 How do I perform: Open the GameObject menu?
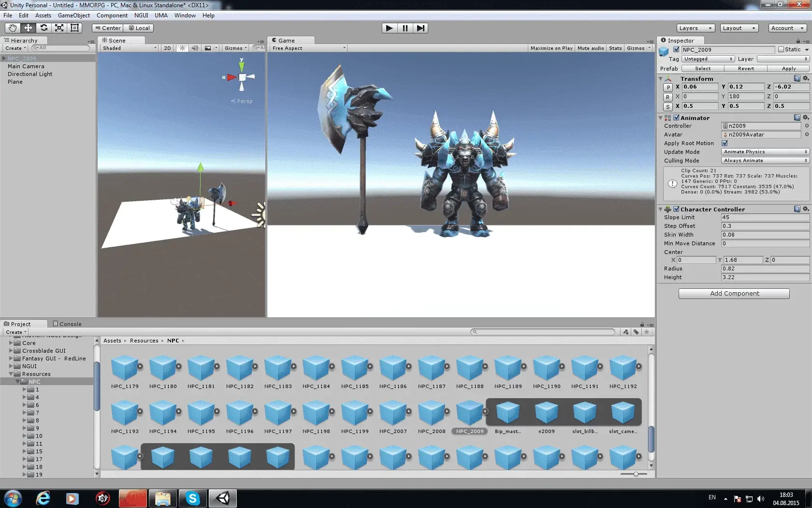point(73,15)
